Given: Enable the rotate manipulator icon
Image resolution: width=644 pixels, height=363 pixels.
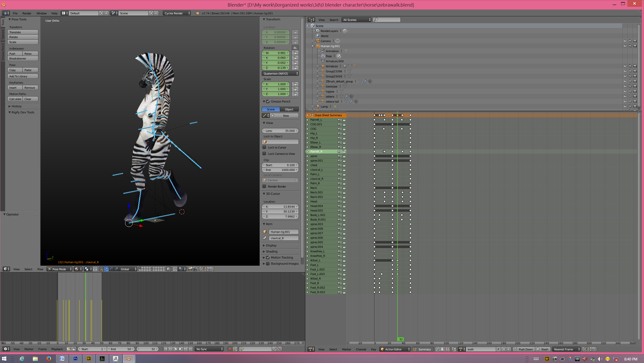Looking at the screenshot, I should point(111,269).
